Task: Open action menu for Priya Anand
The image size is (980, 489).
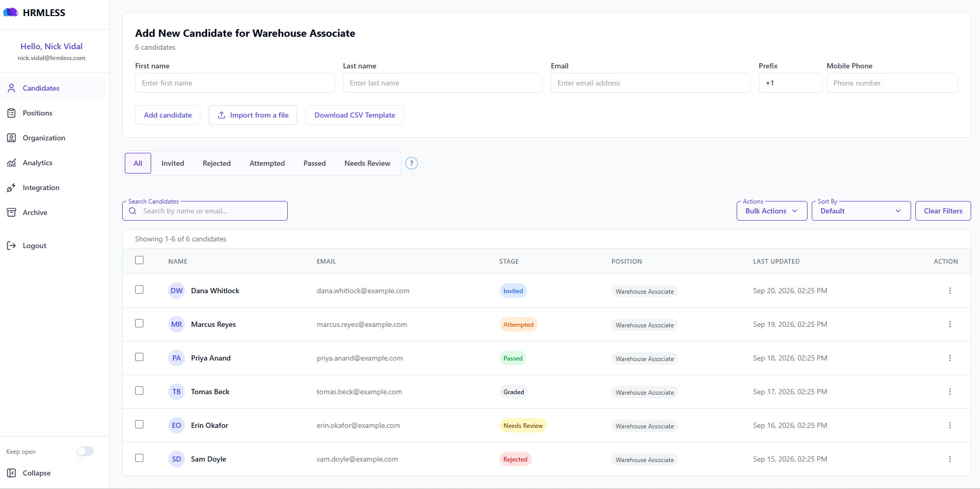Action: pyautogui.click(x=950, y=358)
